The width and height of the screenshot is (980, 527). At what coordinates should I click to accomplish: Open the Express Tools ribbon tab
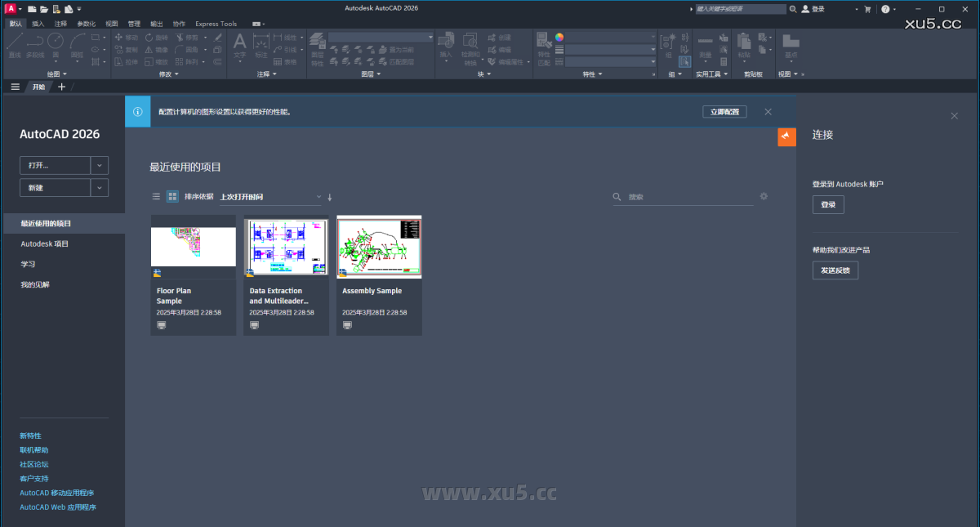coord(216,23)
